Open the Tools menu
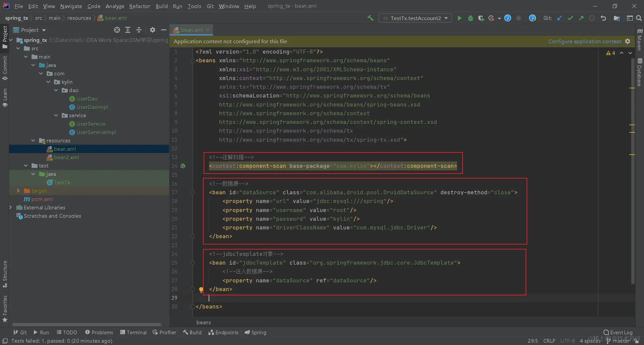 [x=194, y=6]
